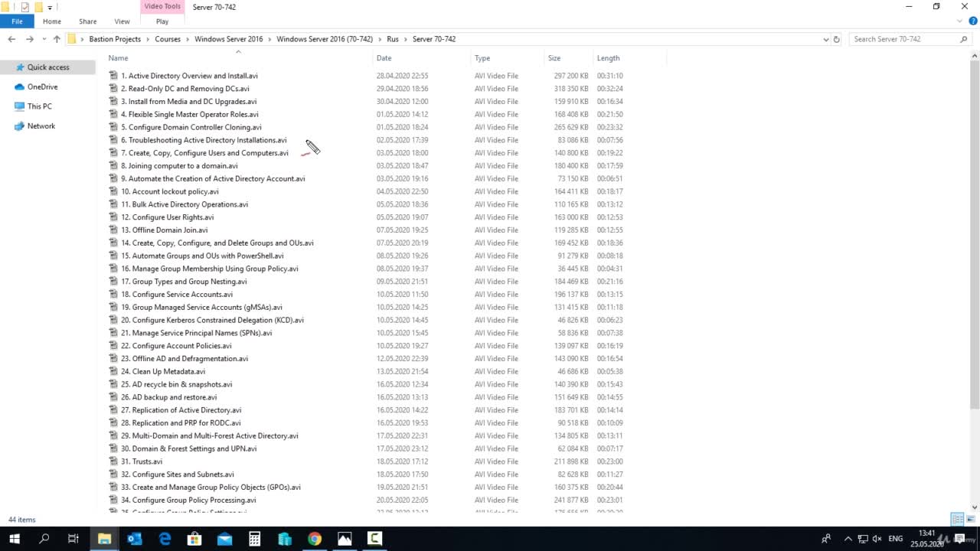The height and width of the screenshot is (551, 980).
Task: Click Rus breadcrumb segment
Action: click(x=393, y=39)
